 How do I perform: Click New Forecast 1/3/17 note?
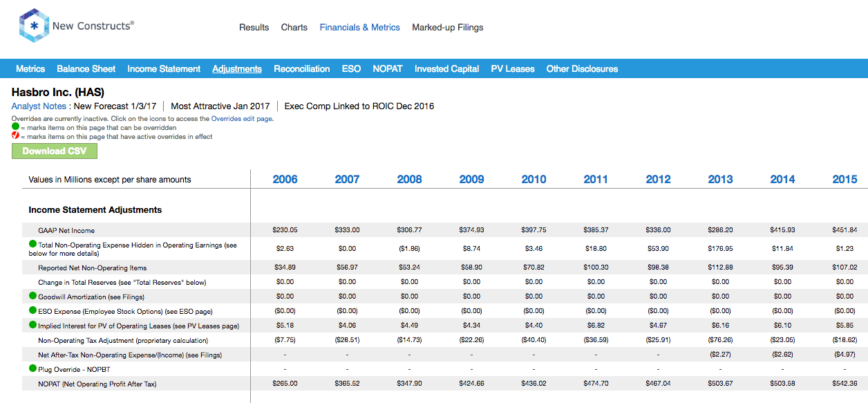click(115, 106)
